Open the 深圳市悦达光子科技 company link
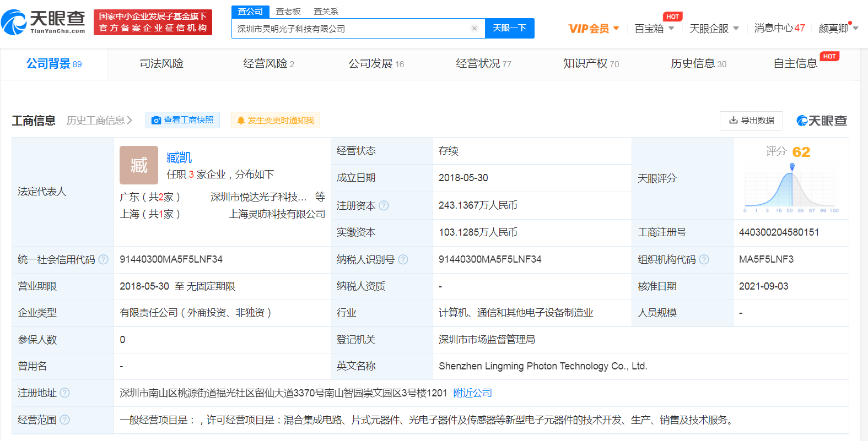 pyautogui.click(x=258, y=197)
